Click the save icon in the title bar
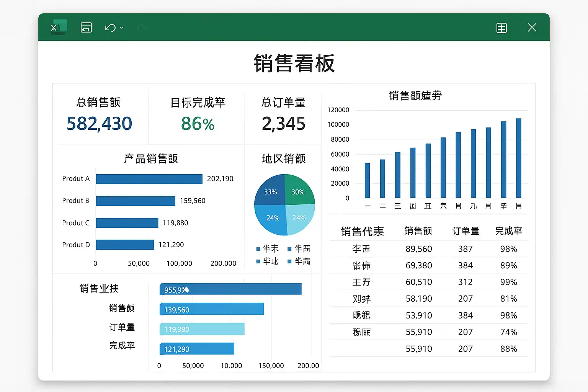 (x=86, y=28)
